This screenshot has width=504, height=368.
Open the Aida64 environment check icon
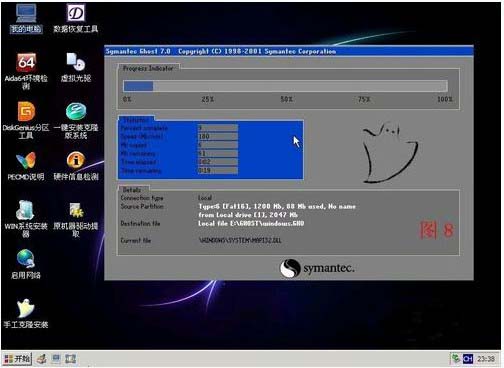point(26,71)
